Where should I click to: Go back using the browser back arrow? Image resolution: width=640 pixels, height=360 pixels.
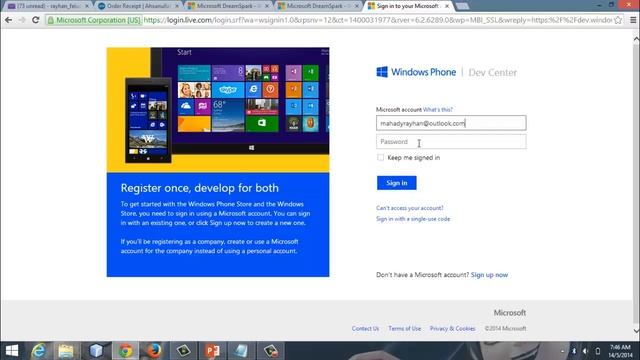pyautogui.click(x=9, y=20)
